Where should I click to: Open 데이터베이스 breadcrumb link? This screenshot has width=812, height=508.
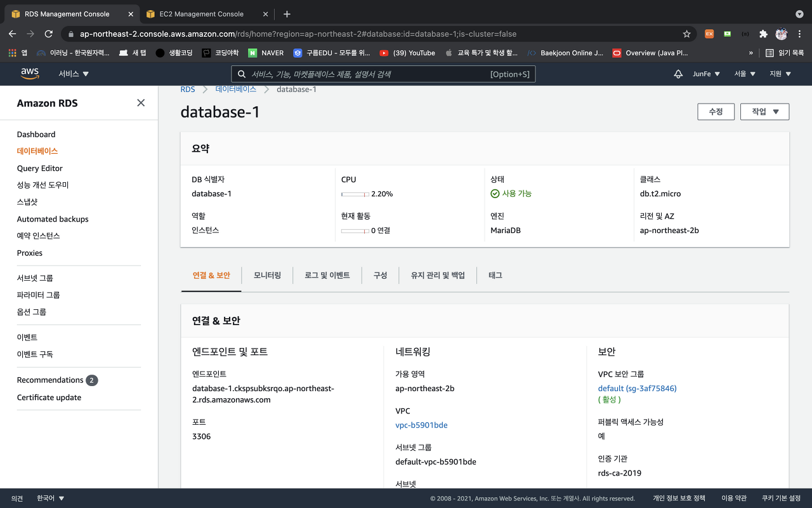236,90
